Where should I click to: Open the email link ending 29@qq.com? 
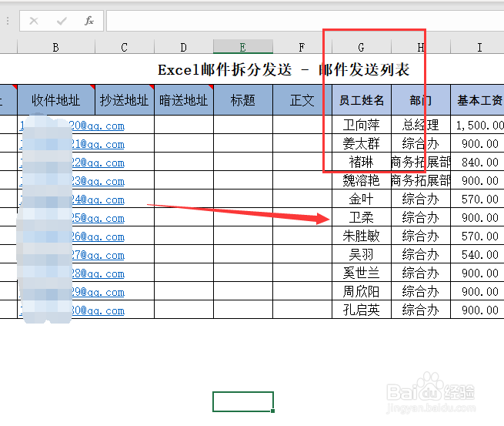97,293
